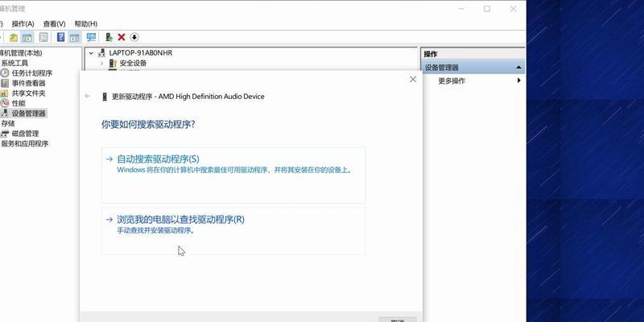Select 服务和应用程序 in the left tree
The height and width of the screenshot is (322, 644).
click(25, 144)
